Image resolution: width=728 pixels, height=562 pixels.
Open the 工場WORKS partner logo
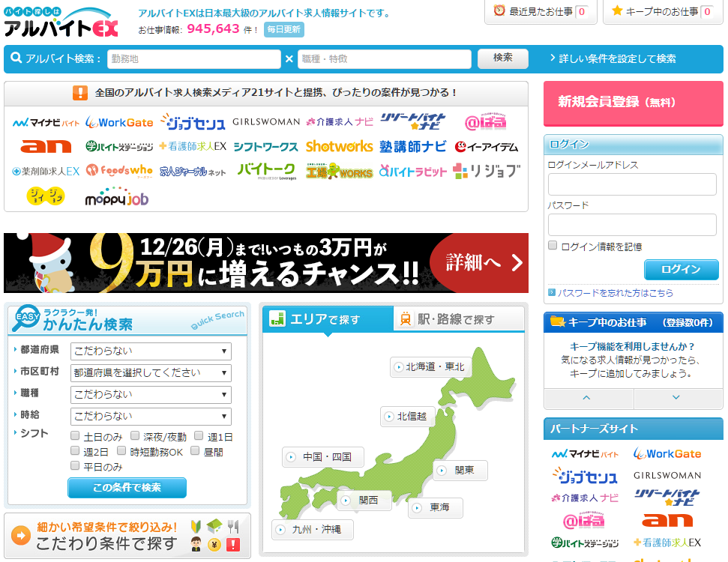[340, 171]
